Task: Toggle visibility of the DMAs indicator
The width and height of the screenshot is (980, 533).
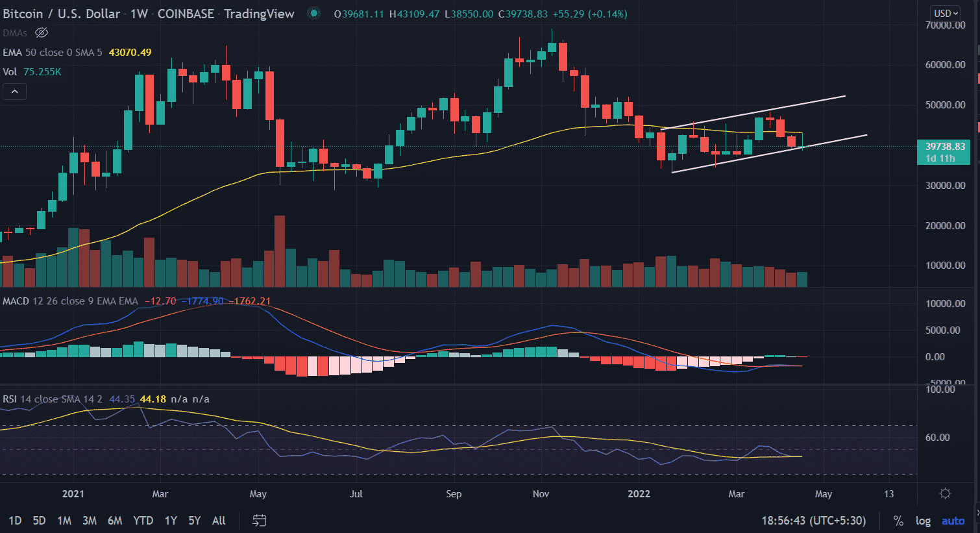Action: [x=42, y=32]
